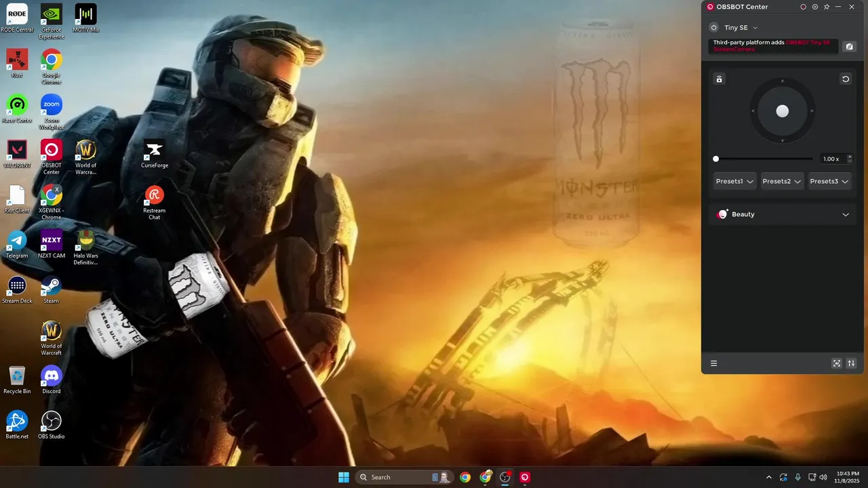Pan gimbal left with joystick arrow
This screenshot has height=488, width=868.
pyautogui.click(x=753, y=111)
